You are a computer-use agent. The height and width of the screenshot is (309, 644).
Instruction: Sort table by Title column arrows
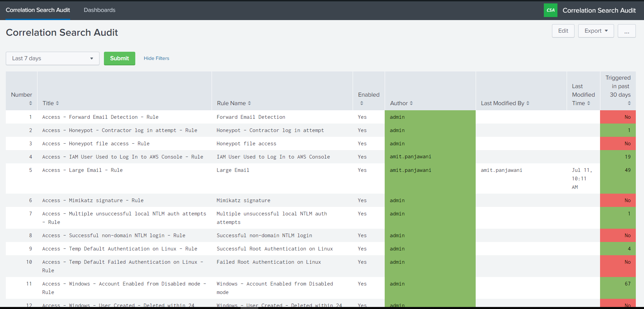[57, 103]
